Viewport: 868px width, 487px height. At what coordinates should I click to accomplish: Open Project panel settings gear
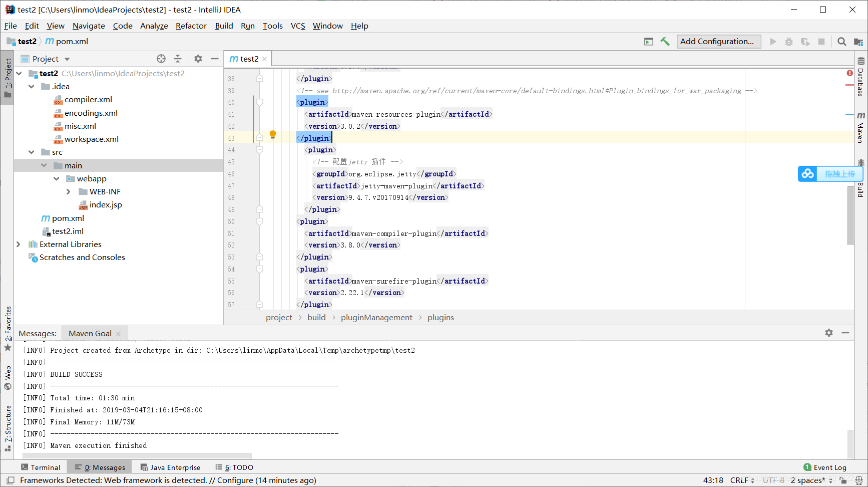coord(198,59)
